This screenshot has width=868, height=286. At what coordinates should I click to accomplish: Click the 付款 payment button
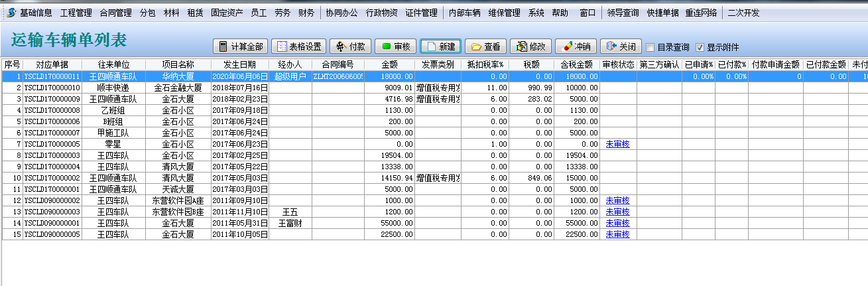[x=350, y=46]
